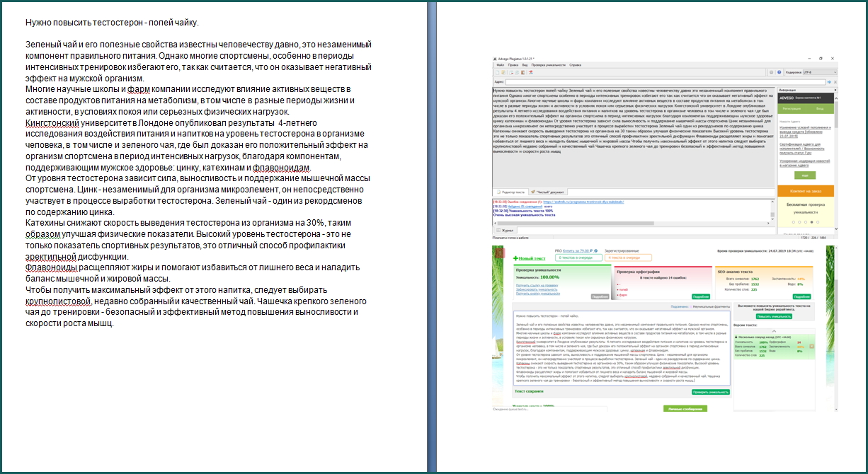Viewport: 868px width, 474px height.
Task: Click the green еще button under news
Action: click(805, 175)
